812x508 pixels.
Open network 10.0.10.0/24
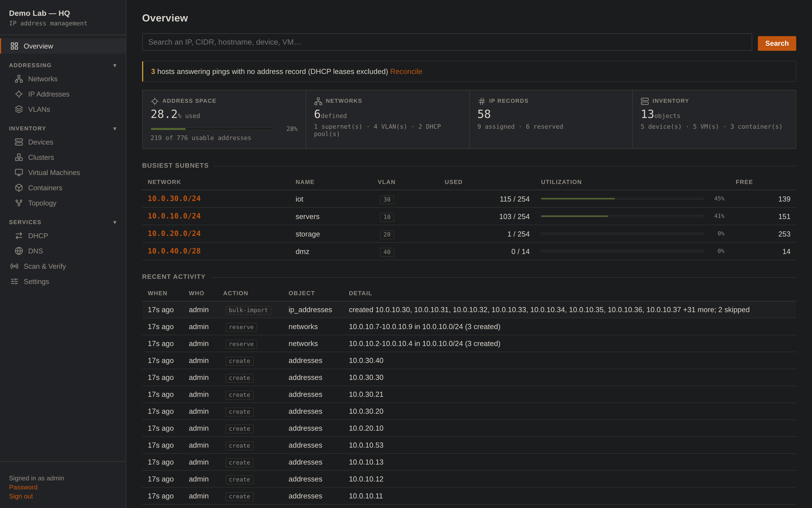[174, 216]
